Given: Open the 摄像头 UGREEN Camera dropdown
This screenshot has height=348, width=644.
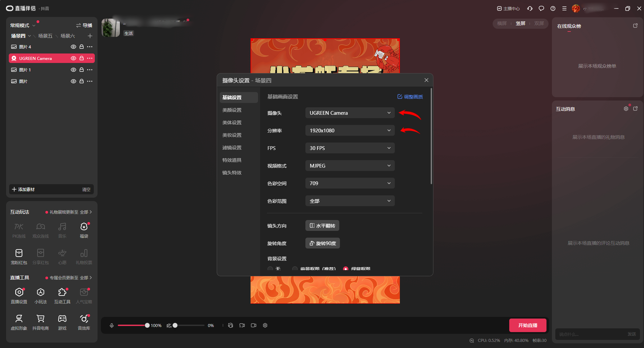Looking at the screenshot, I should click(x=350, y=113).
